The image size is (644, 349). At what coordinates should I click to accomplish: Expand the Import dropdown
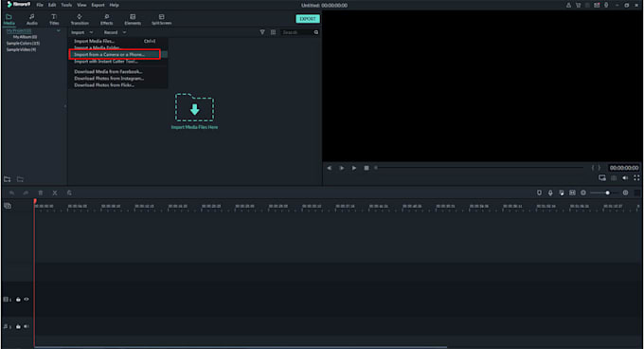81,32
